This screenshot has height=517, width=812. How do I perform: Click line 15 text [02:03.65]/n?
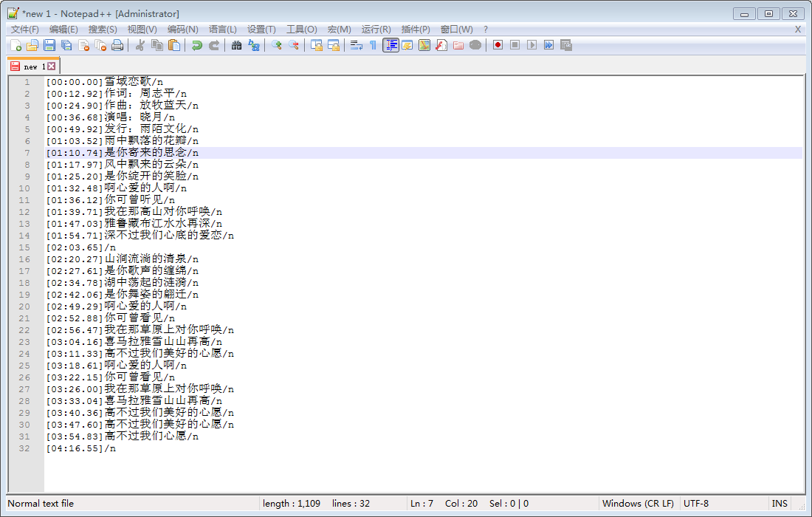(x=81, y=247)
